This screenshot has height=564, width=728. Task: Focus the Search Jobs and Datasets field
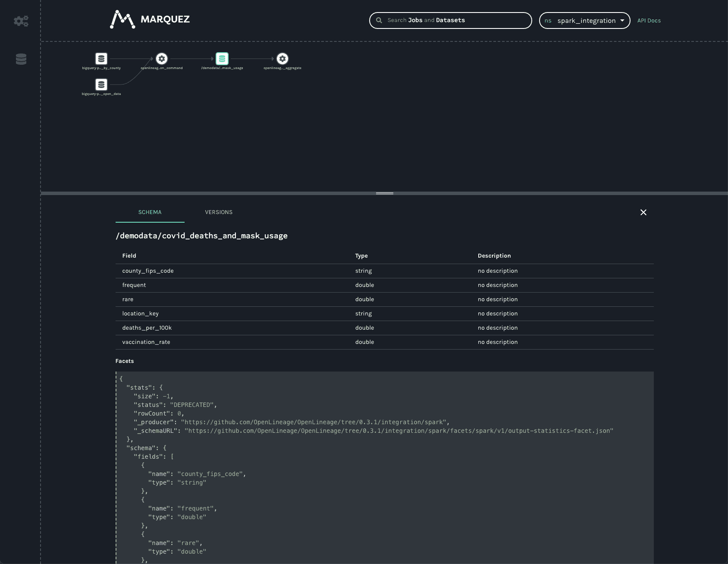pos(451,20)
